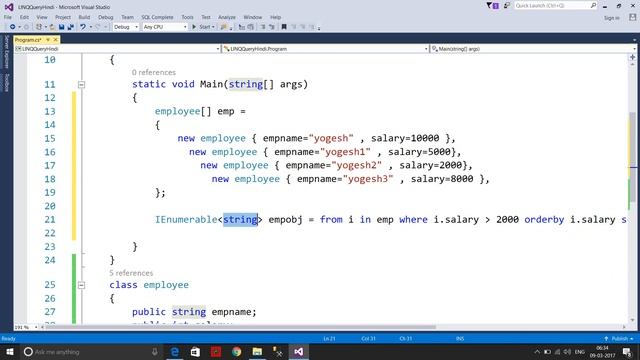Pin the Program.cs tab with pin icon
The image size is (640, 360).
48,40
